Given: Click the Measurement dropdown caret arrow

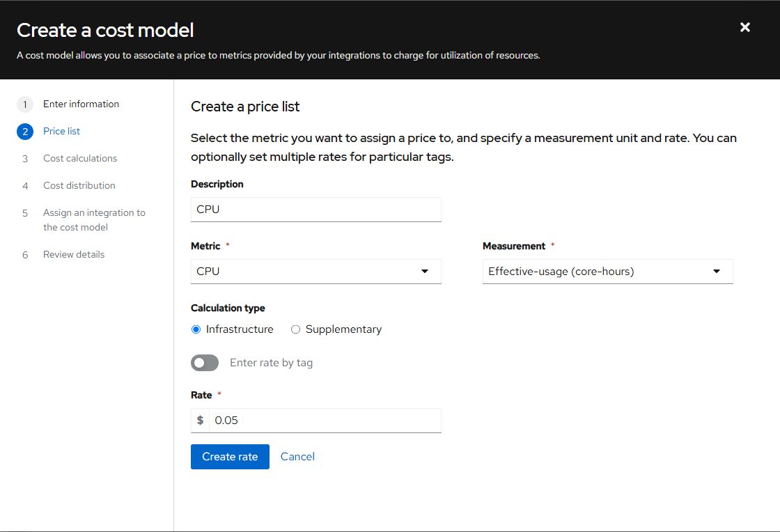Looking at the screenshot, I should (717, 272).
